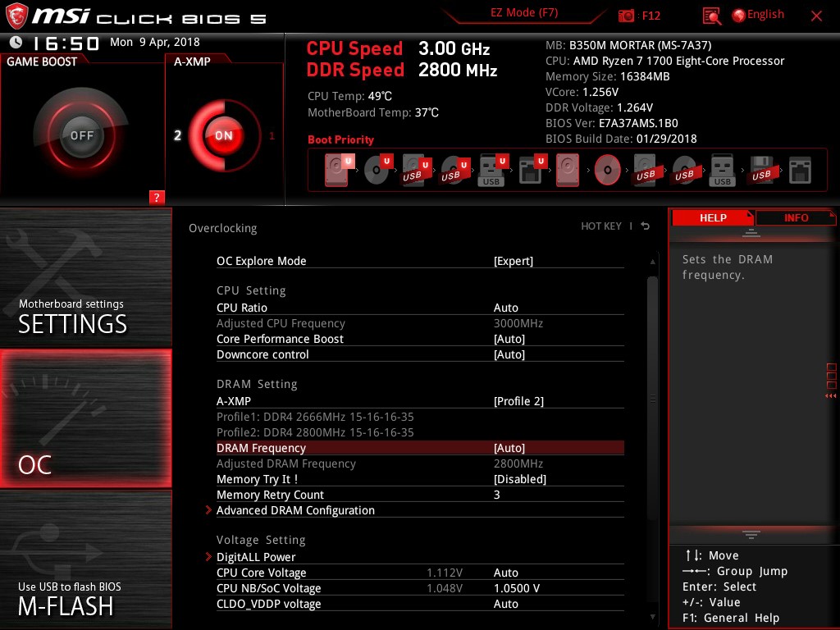840x630 pixels.
Task: Take a screenshot with the F12 camera icon
Action: [x=626, y=16]
